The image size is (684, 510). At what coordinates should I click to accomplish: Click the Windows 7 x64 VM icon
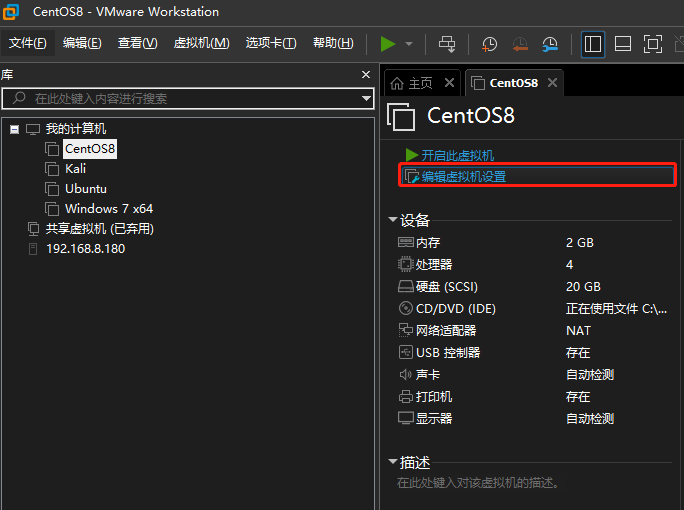(52, 209)
